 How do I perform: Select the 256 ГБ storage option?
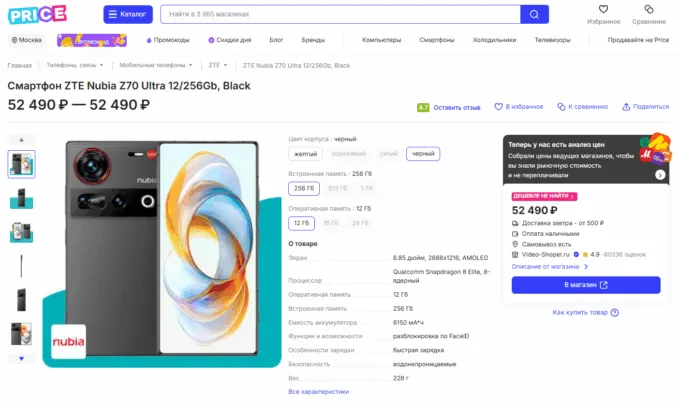(x=303, y=188)
